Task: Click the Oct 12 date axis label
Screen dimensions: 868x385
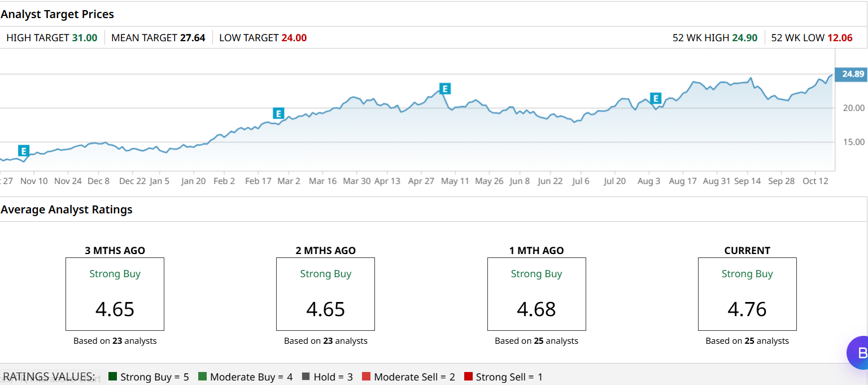Action: [815, 181]
